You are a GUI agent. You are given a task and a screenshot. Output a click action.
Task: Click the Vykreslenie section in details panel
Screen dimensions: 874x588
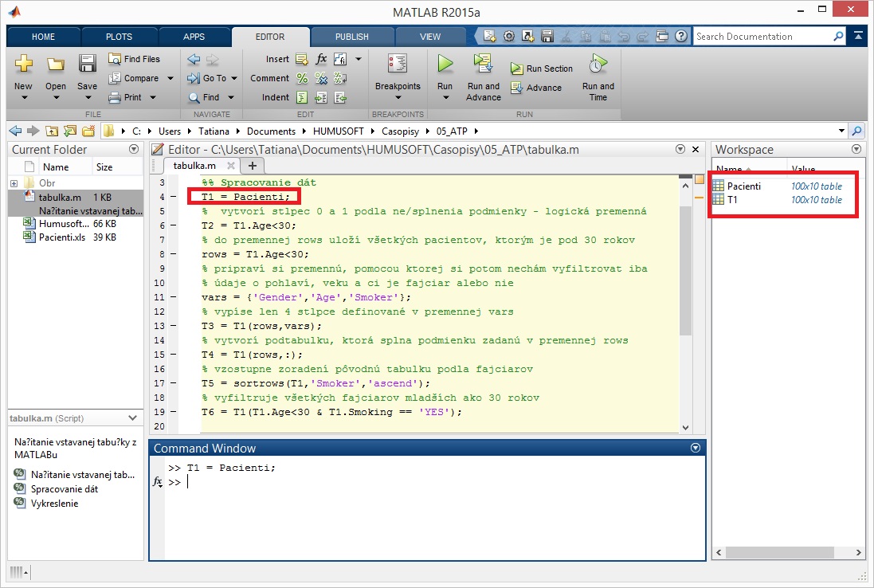(x=54, y=504)
